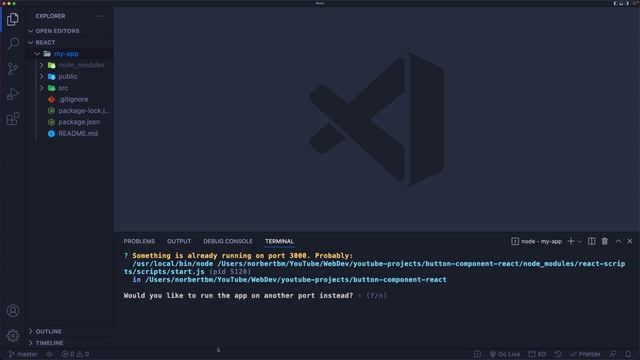
Task: Click the button-component-react path after 'in'
Action: coord(296,280)
